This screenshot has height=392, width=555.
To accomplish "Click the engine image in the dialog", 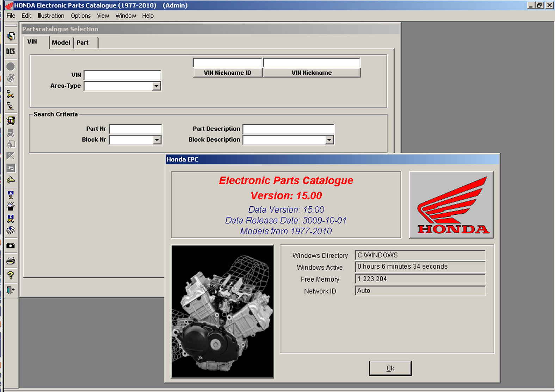I will pyautogui.click(x=222, y=311).
